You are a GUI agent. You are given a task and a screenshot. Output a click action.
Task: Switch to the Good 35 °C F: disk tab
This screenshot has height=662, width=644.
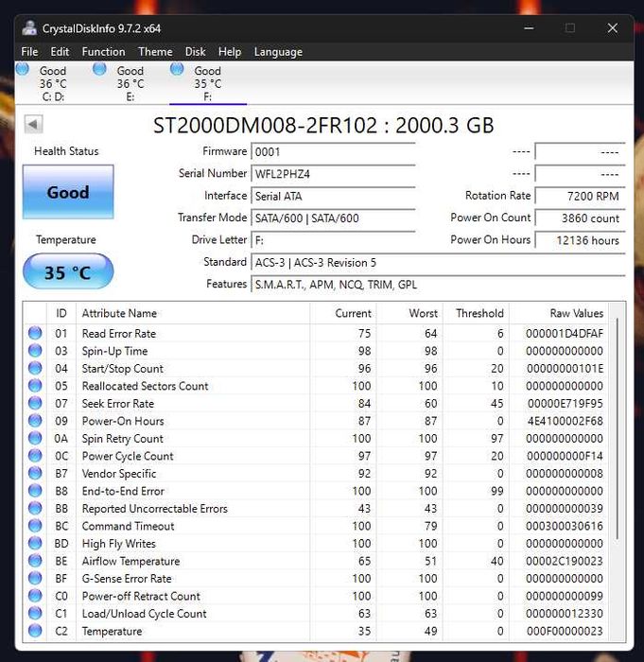coord(208,83)
